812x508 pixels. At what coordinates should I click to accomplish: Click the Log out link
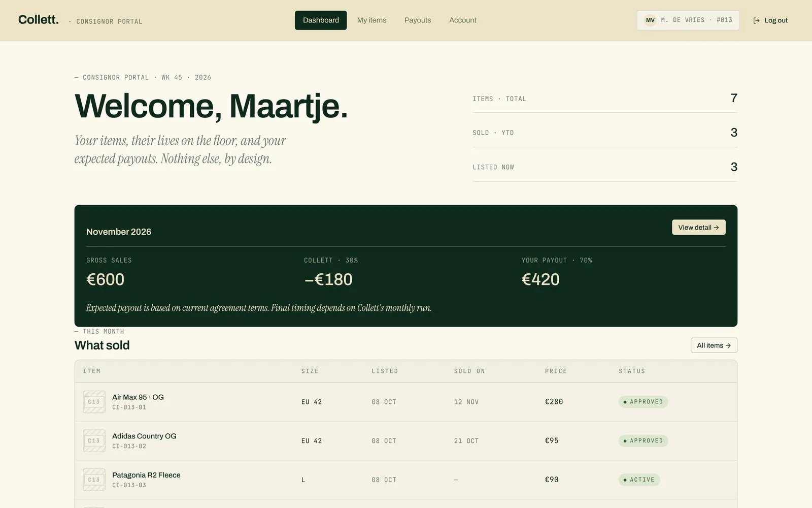tap(770, 20)
